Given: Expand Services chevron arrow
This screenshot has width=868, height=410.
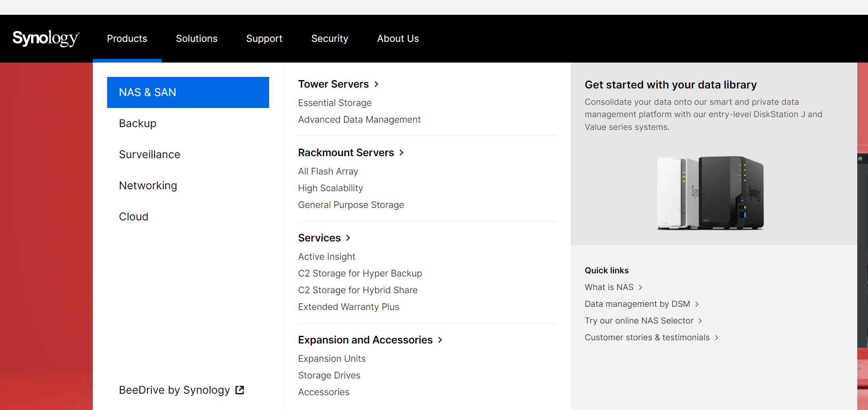Looking at the screenshot, I should pyautogui.click(x=348, y=238).
